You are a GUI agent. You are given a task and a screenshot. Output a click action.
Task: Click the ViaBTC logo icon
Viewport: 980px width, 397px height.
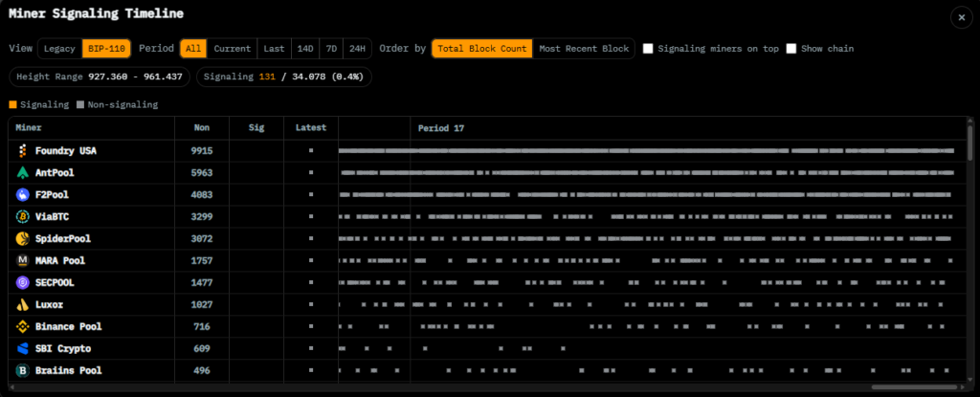click(x=23, y=217)
